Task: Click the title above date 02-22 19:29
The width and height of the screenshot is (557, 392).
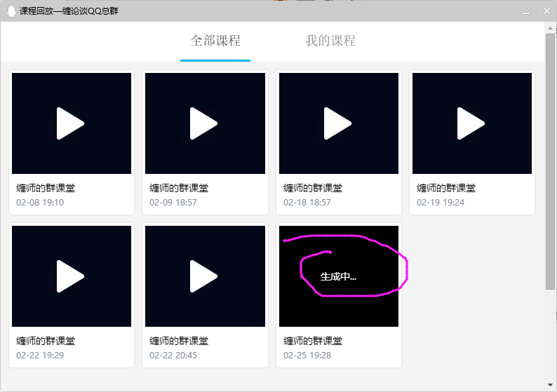Action: pos(46,341)
